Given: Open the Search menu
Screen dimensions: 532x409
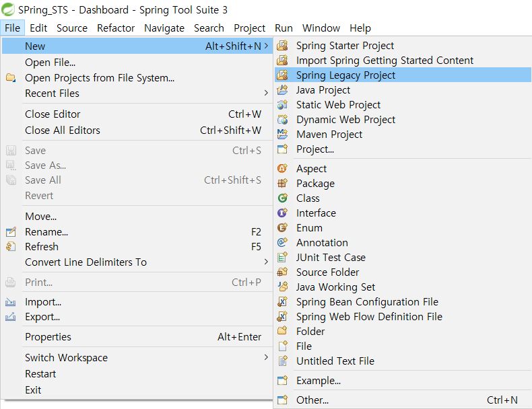Looking at the screenshot, I should coord(209,28).
